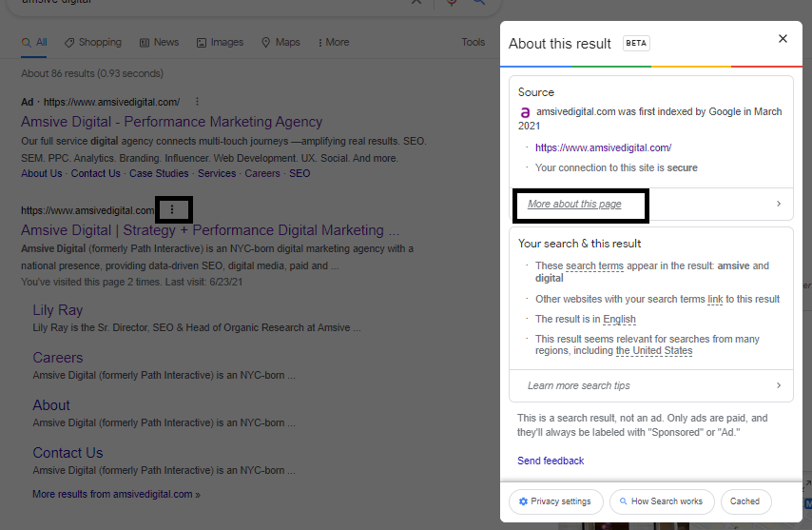Open https://www.amsivedigital.com/ link in Source
Screen dimensions: 812x530
point(604,147)
